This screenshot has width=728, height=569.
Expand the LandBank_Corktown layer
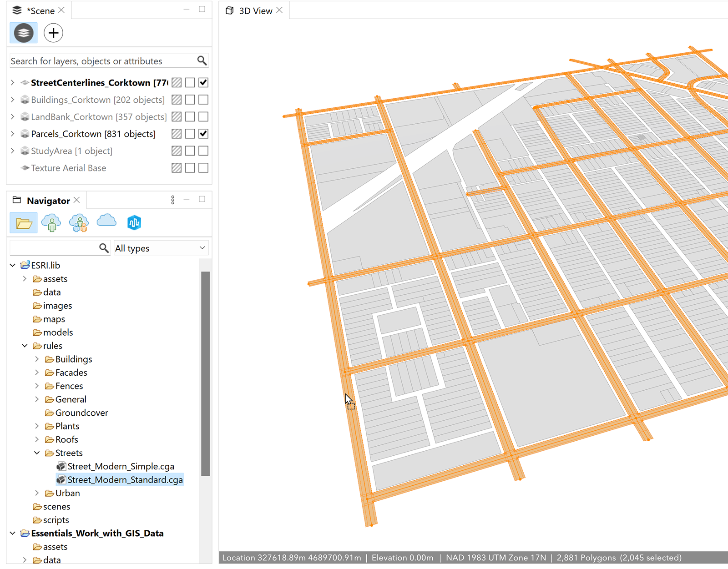pos(12,116)
